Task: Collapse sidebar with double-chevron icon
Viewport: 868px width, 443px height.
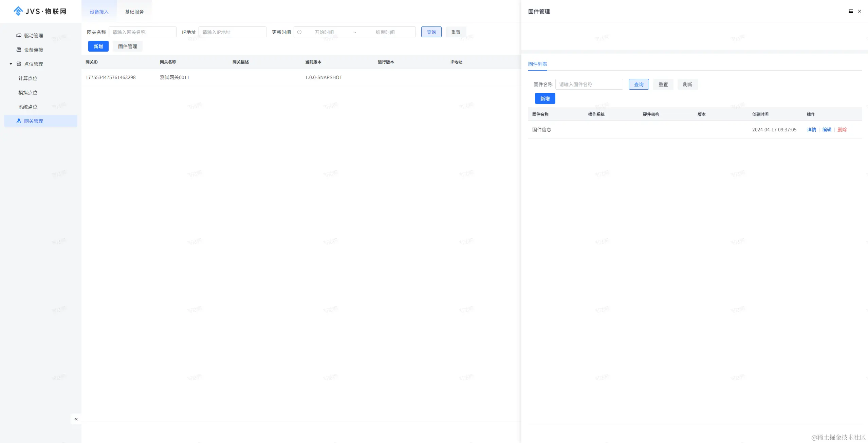Action: coord(76,419)
